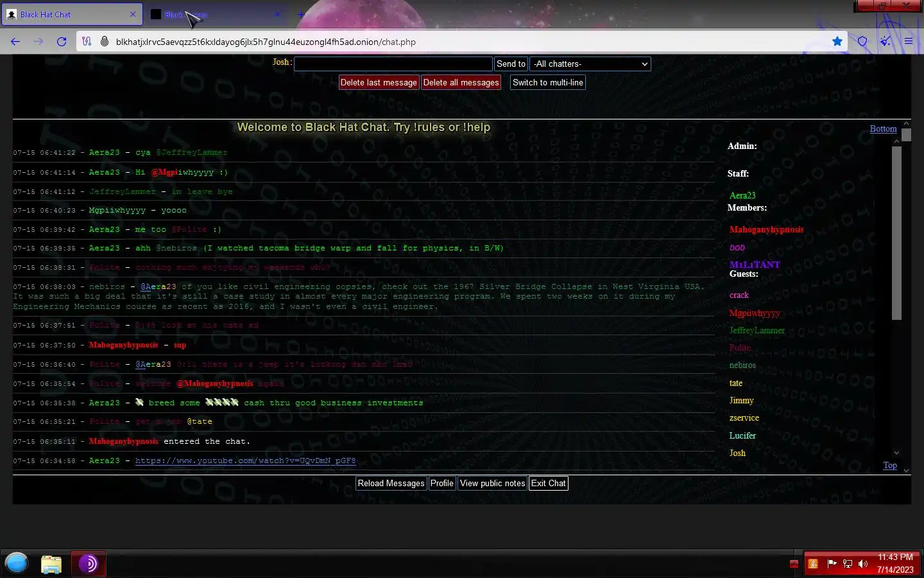Click Mahoganyhypnosis sup message
This screenshot has width=924, height=578.
[100, 345]
